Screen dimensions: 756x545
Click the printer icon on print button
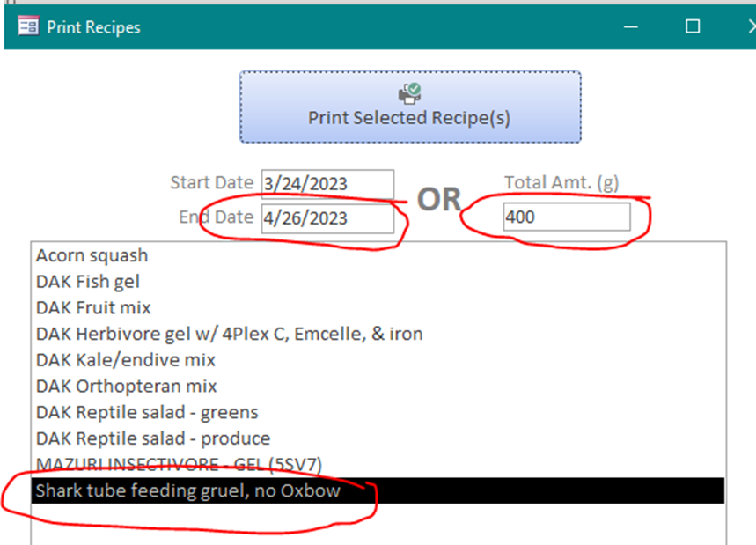(410, 93)
